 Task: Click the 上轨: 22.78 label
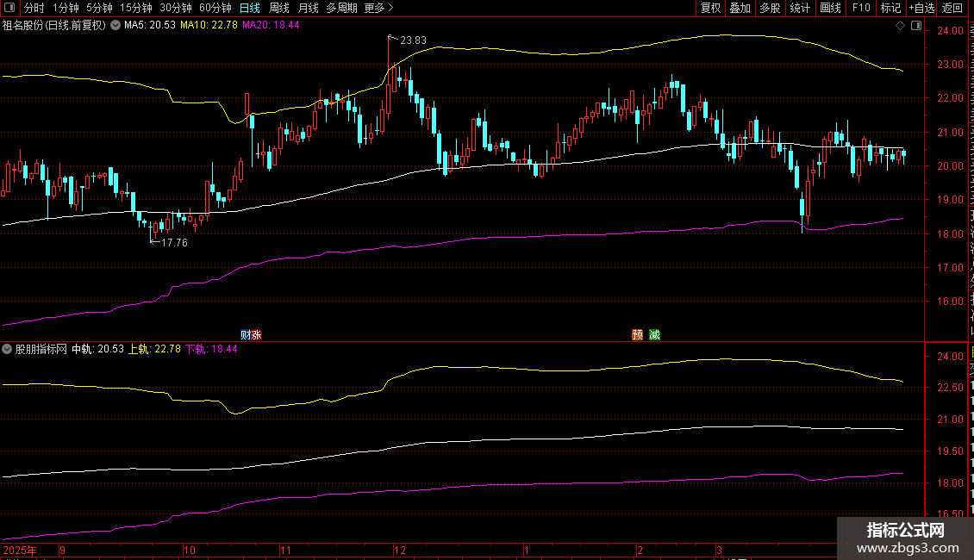pos(154,349)
